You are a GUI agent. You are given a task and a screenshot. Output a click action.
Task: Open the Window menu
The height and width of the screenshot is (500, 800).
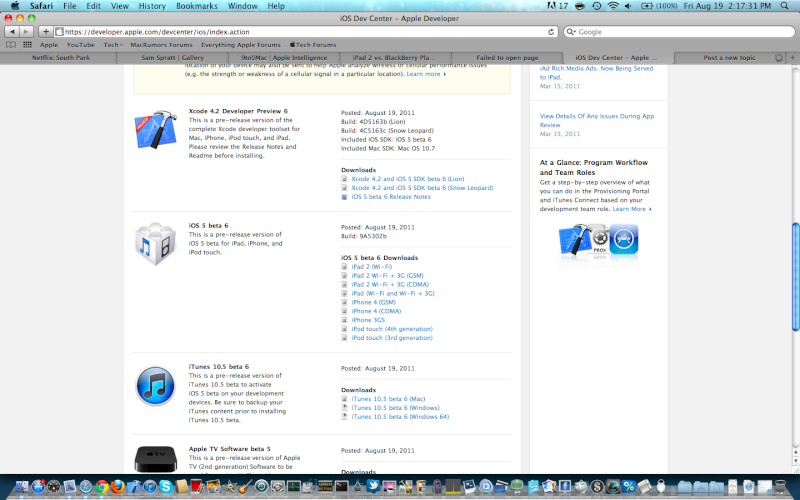pyautogui.click(x=242, y=6)
